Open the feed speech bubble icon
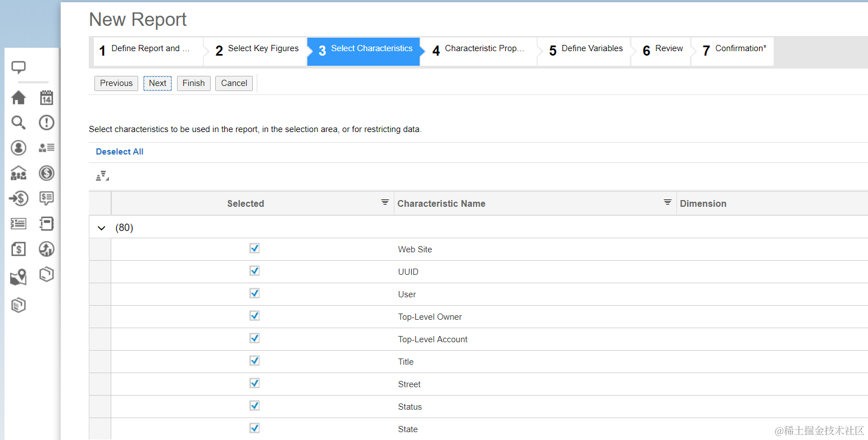The width and height of the screenshot is (868, 440). (19, 67)
